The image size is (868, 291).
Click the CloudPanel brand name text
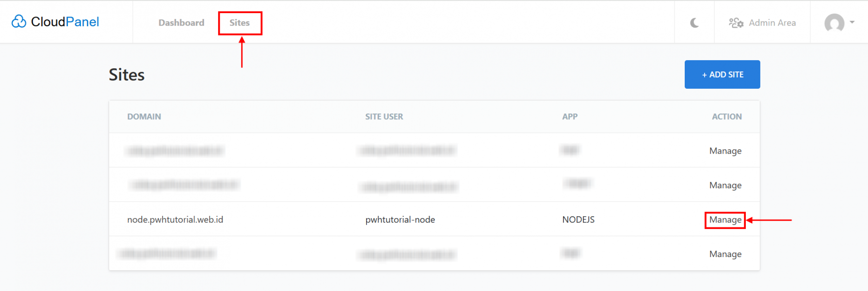65,22
